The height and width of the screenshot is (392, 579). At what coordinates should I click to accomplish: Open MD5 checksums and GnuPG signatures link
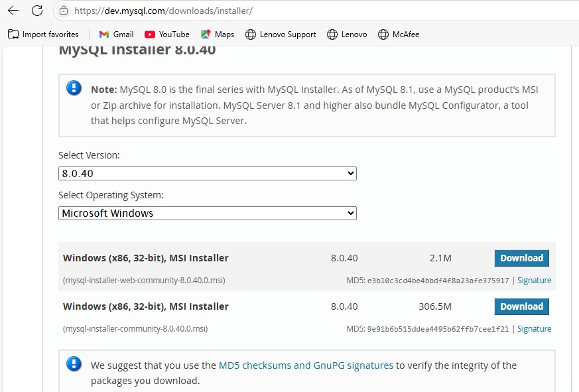306,365
